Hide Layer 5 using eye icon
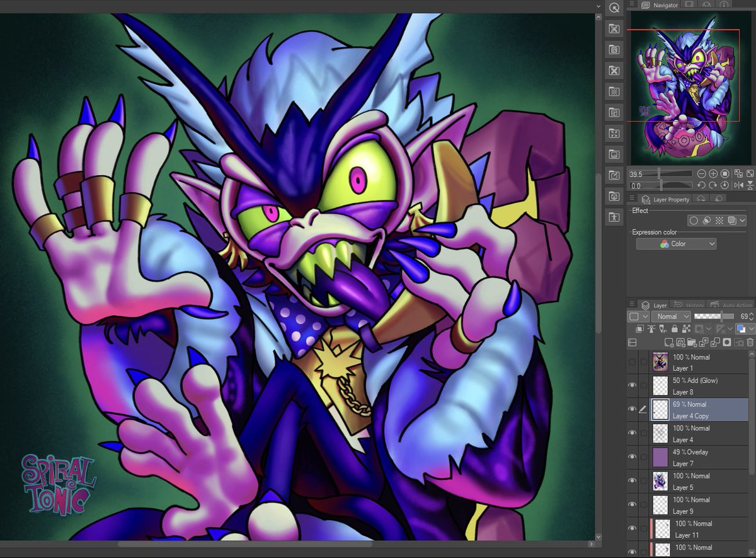Viewport: 756px width, 558px height. click(x=633, y=481)
